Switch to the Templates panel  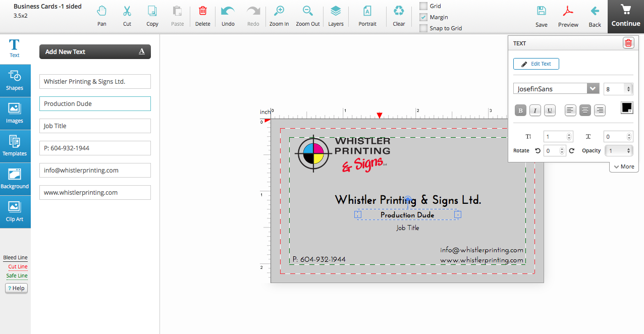coord(15,146)
